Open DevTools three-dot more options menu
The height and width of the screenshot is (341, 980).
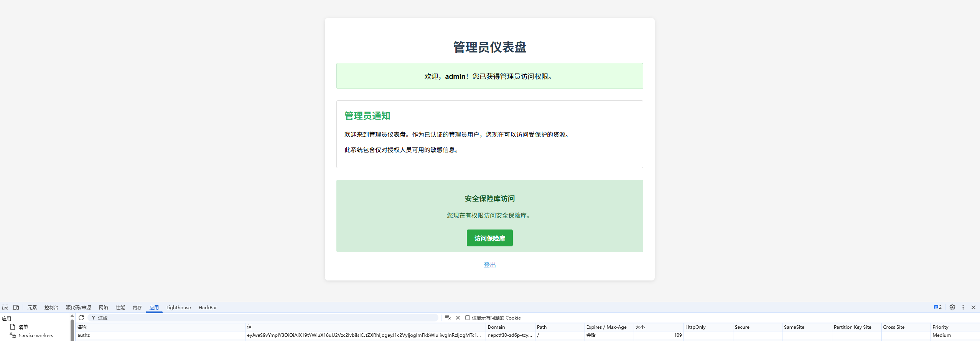point(963,307)
